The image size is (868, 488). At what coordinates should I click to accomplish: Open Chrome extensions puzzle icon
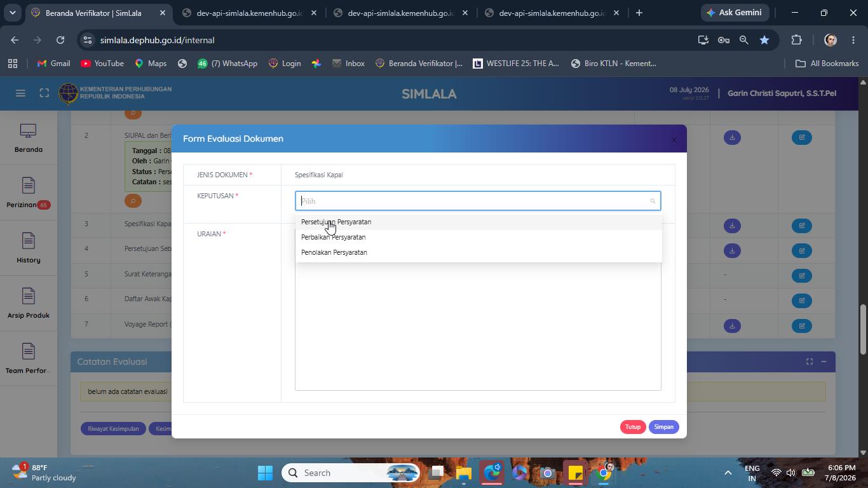click(x=796, y=40)
